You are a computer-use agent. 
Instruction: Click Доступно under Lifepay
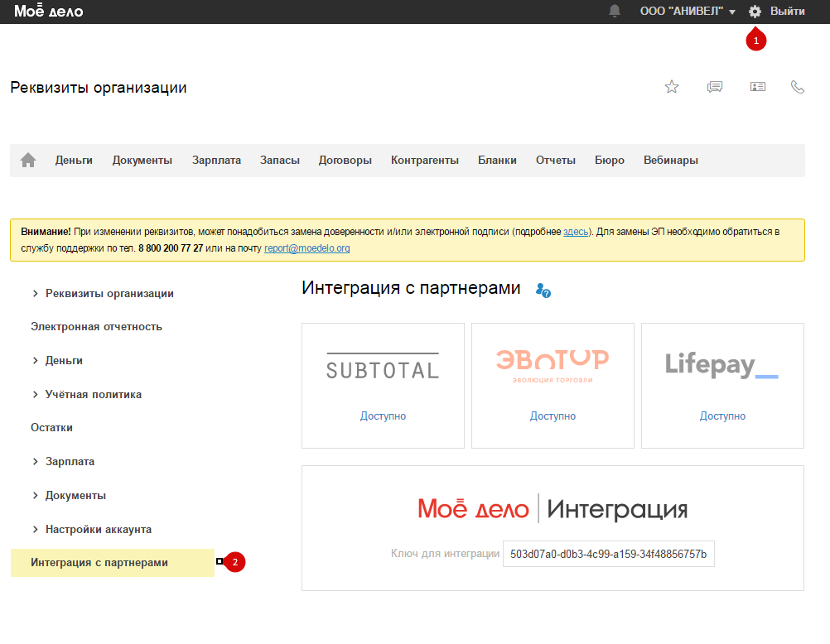pyautogui.click(x=722, y=416)
